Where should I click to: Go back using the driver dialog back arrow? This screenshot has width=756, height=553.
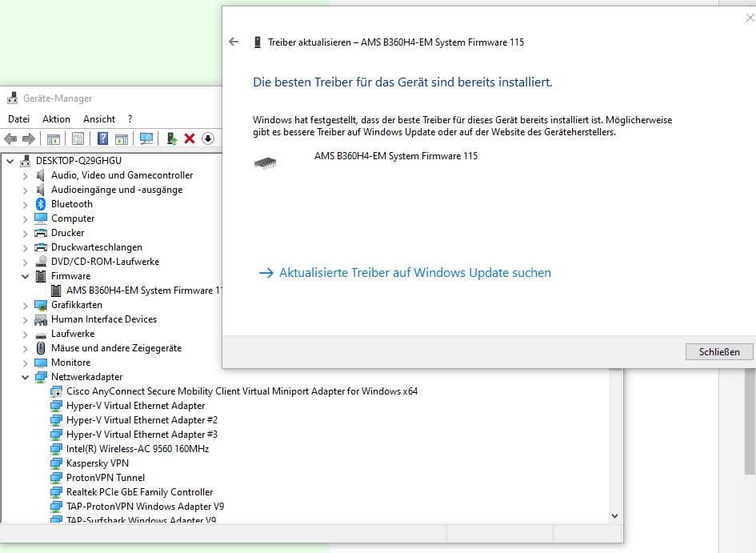(x=234, y=42)
